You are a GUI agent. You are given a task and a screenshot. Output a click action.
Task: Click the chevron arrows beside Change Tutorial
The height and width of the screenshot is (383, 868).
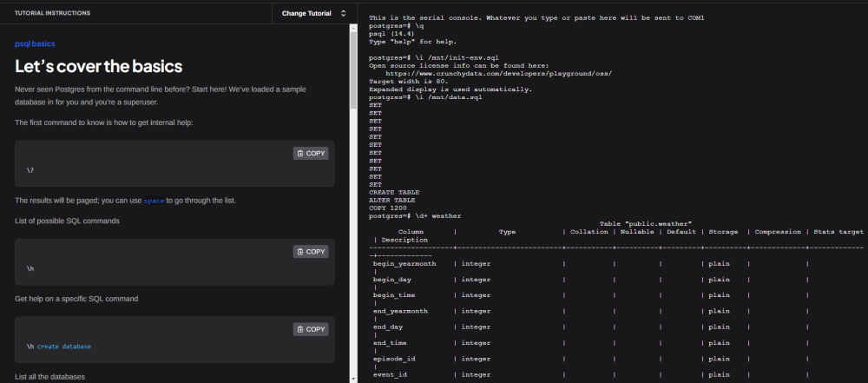pyautogui.click(x=343, y=14)
